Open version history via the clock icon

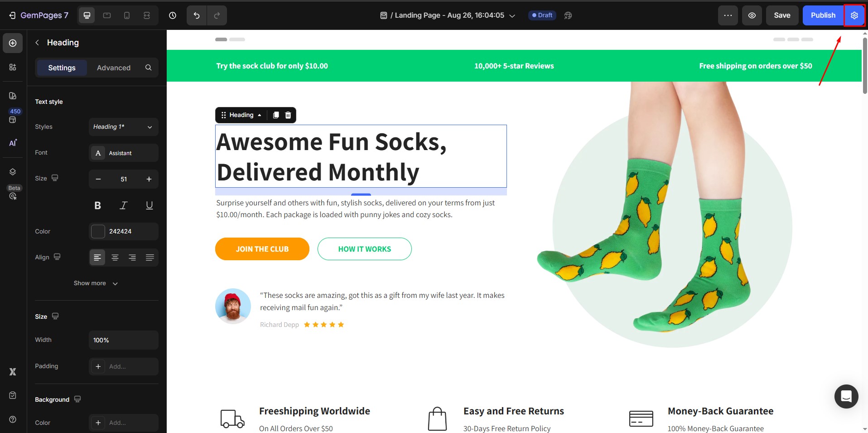pyautogui.click(x=172, y=15)
